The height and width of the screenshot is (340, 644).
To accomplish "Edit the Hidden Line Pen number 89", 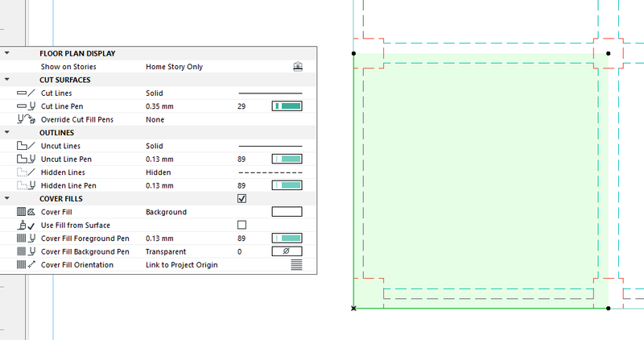I will (x=242, y=185).
